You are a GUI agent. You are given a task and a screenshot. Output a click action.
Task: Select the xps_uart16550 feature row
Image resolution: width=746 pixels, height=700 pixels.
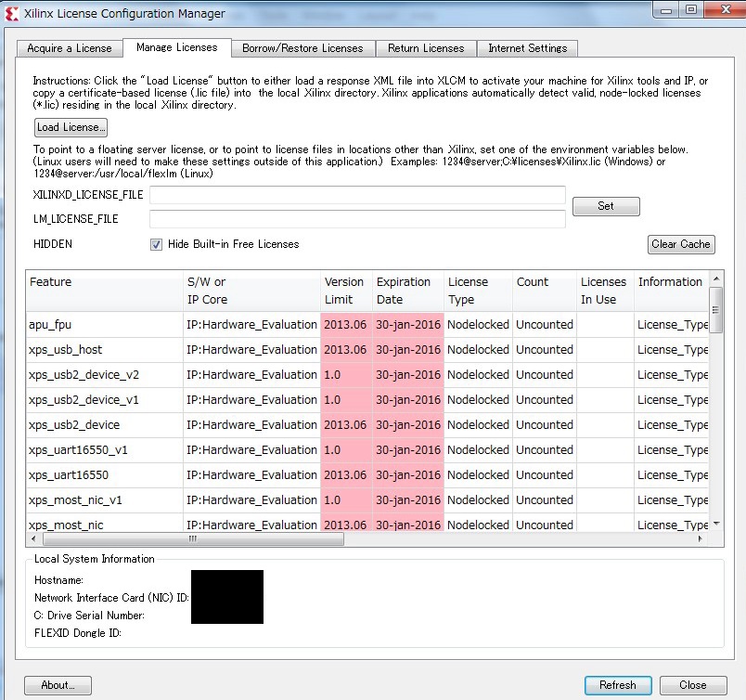[367, 475]
